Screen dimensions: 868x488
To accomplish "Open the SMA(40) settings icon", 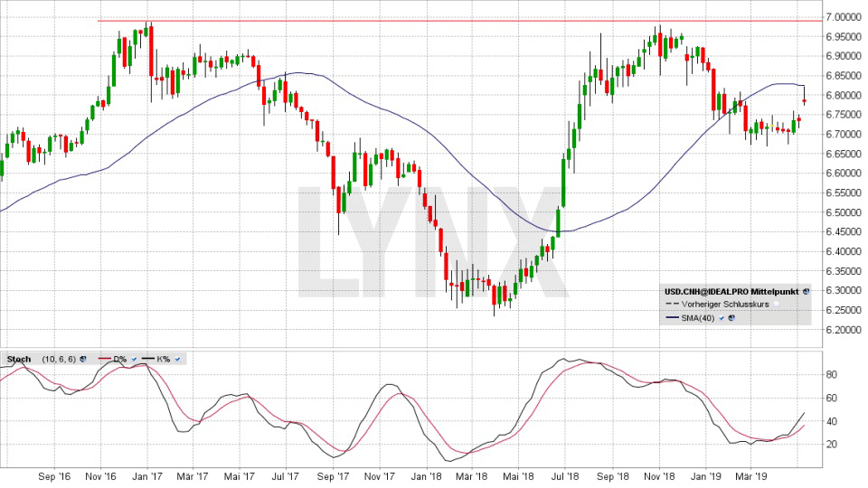I will (x=731, y=318).
